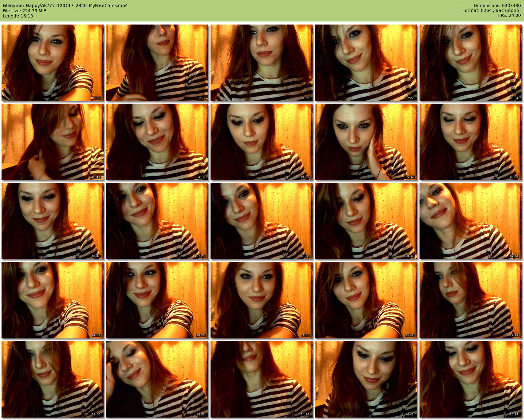Screen dimensions: 524x420
Task: Select the frame stamped 13:33
Action: (x=157, y=379)
